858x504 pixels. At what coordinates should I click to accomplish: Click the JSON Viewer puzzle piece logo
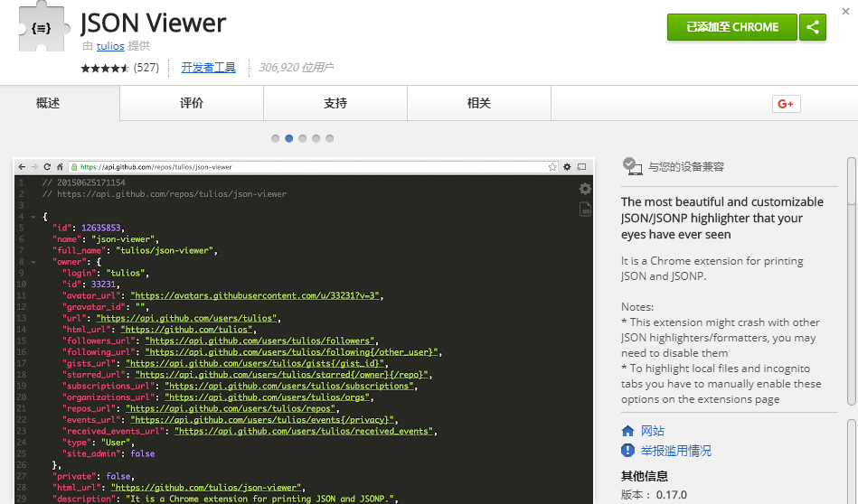tap(43, 27)
